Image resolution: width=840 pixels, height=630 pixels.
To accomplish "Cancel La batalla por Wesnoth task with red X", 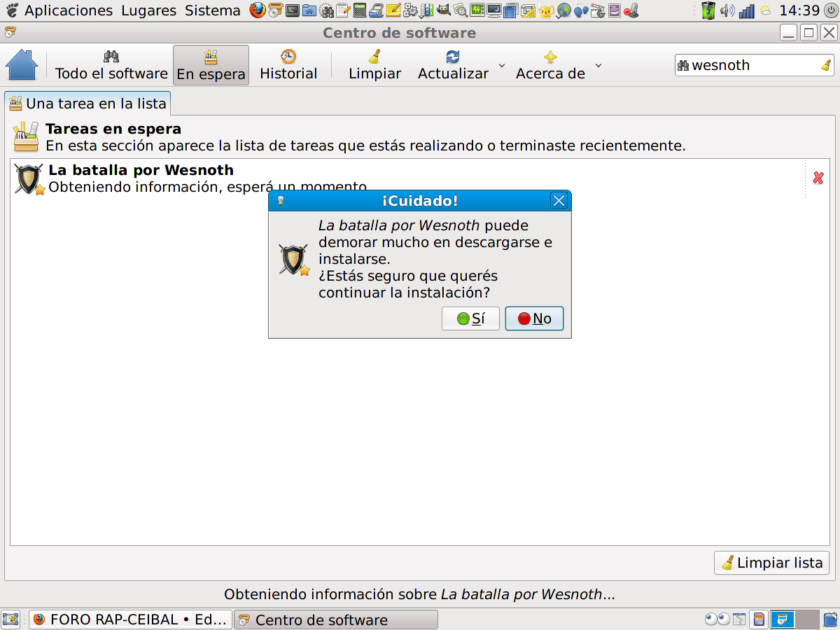I will 818,178.
